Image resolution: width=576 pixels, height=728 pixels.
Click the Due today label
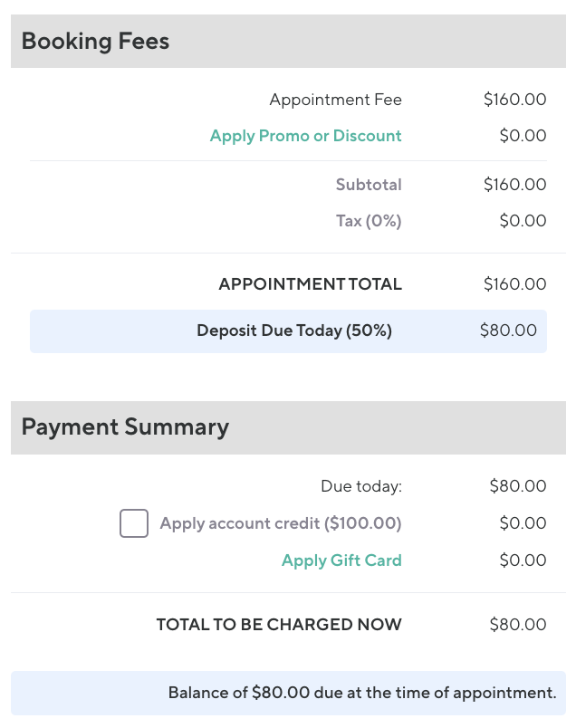click(x=360, y=486)
